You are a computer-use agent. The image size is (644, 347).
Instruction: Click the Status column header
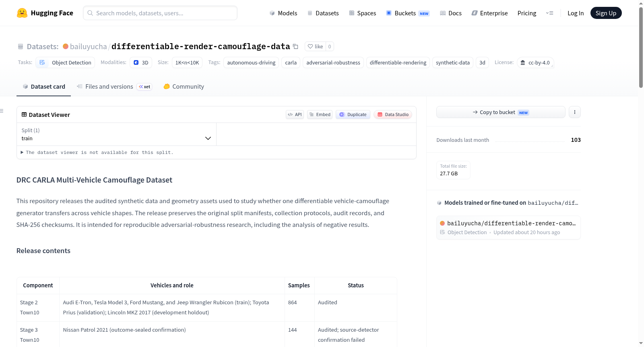point(356,285)
